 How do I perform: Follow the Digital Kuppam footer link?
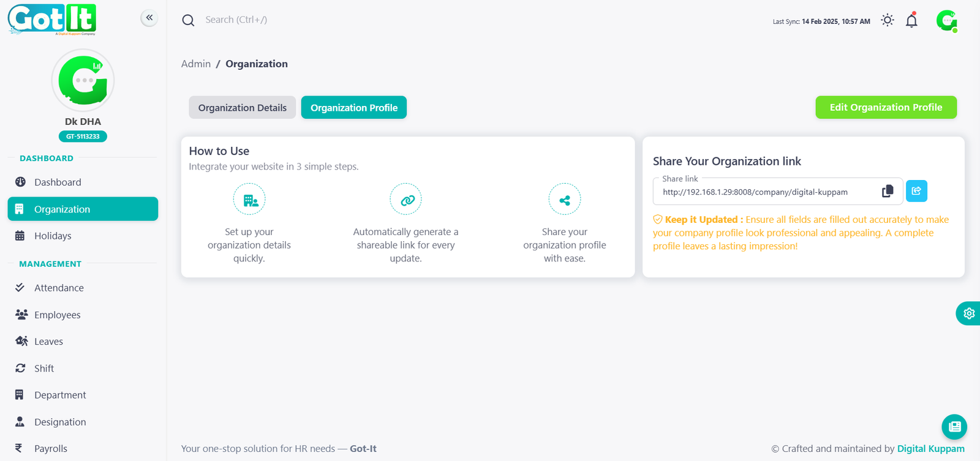click(930, 449)
